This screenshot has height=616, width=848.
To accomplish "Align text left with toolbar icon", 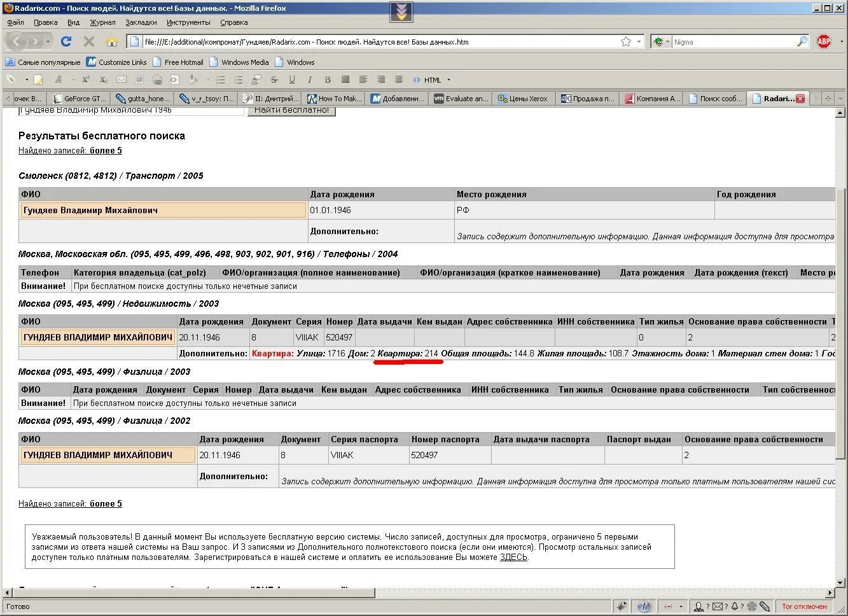I will pos(363,80).
